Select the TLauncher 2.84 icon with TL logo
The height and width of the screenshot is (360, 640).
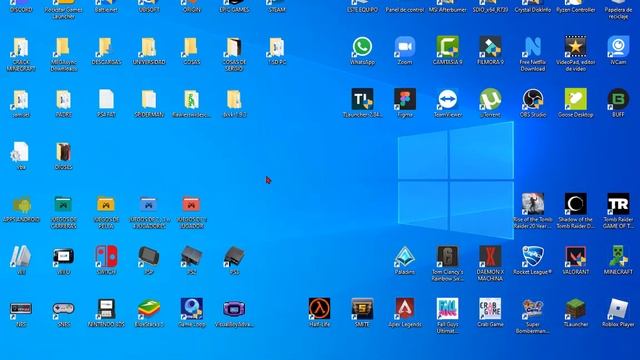coord(362,100)
